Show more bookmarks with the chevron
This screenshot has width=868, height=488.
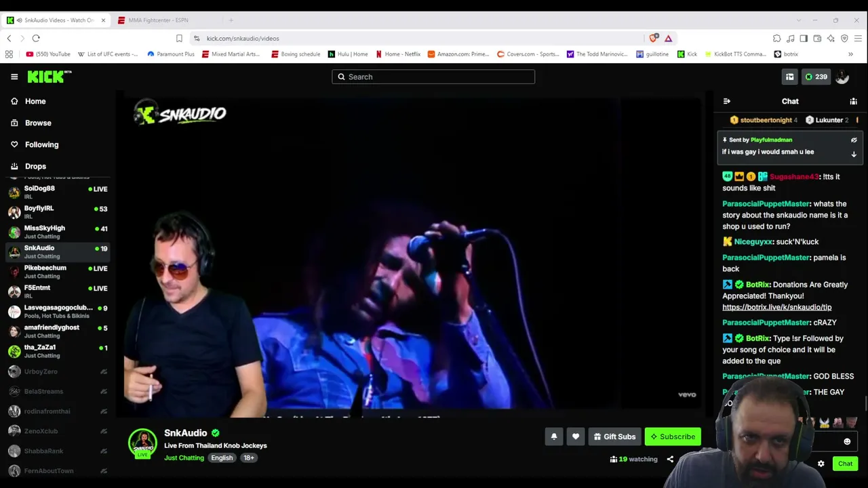850,54
